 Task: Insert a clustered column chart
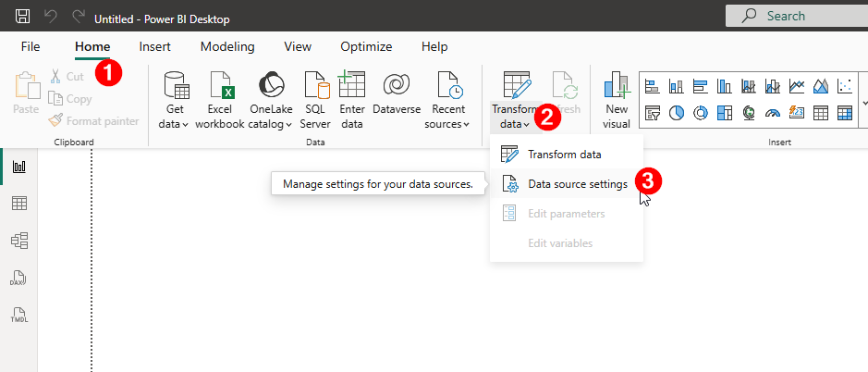point(724,86)
